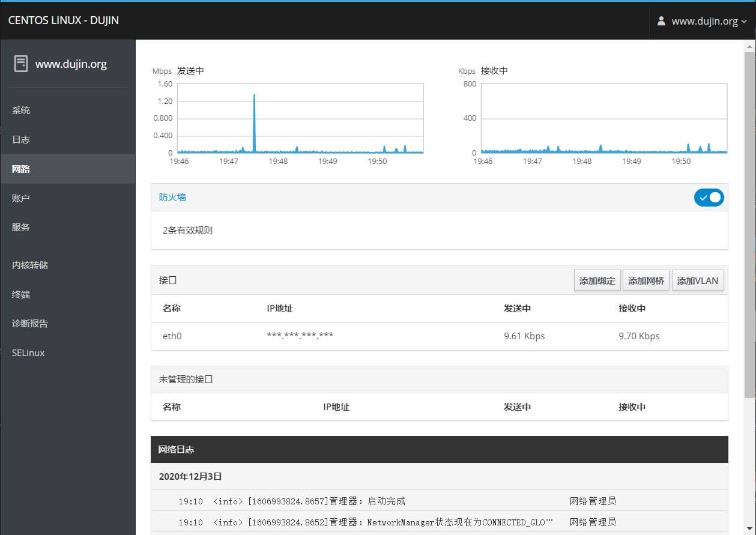
Task: Open the 防火墙 firewall link
Action: [172, 197]
